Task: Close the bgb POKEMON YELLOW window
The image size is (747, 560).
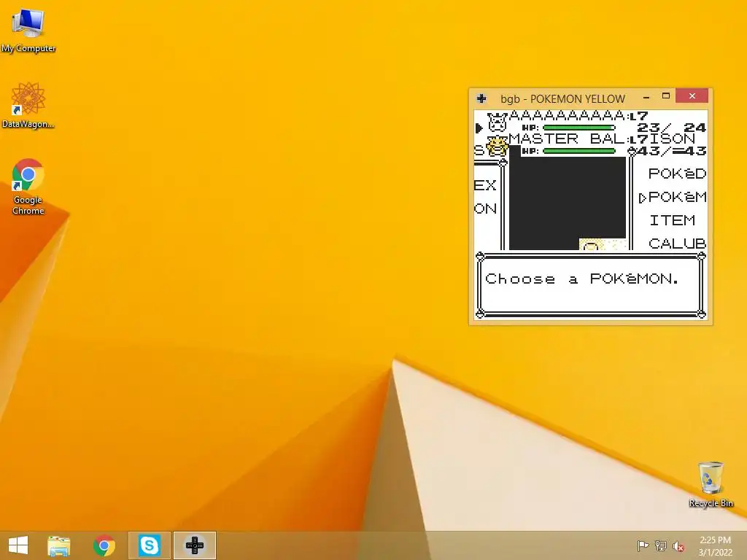Action: 692,96
